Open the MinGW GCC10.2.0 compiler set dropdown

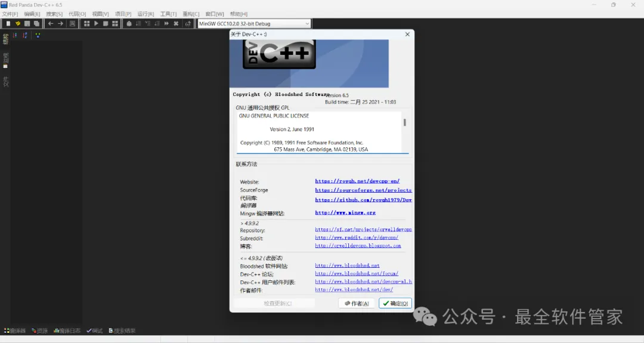coord(254,24)
